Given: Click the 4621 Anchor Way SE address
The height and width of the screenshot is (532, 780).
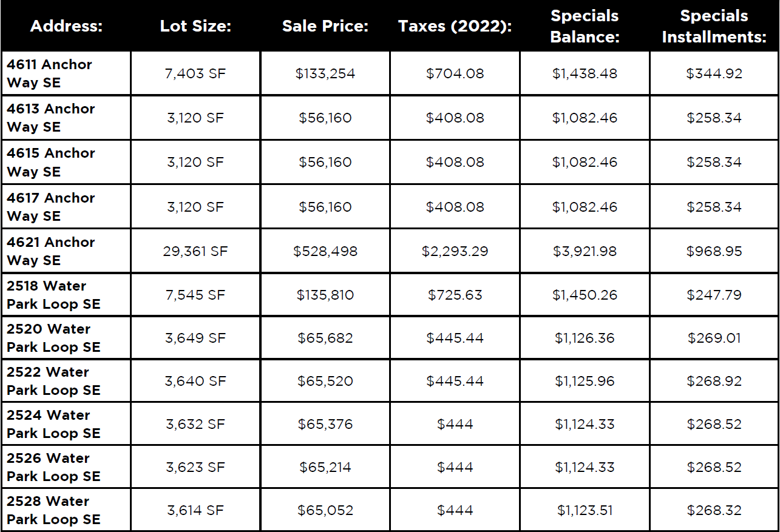Looking at the screenshot, I should pyautogui.click(x=51, y=251).
